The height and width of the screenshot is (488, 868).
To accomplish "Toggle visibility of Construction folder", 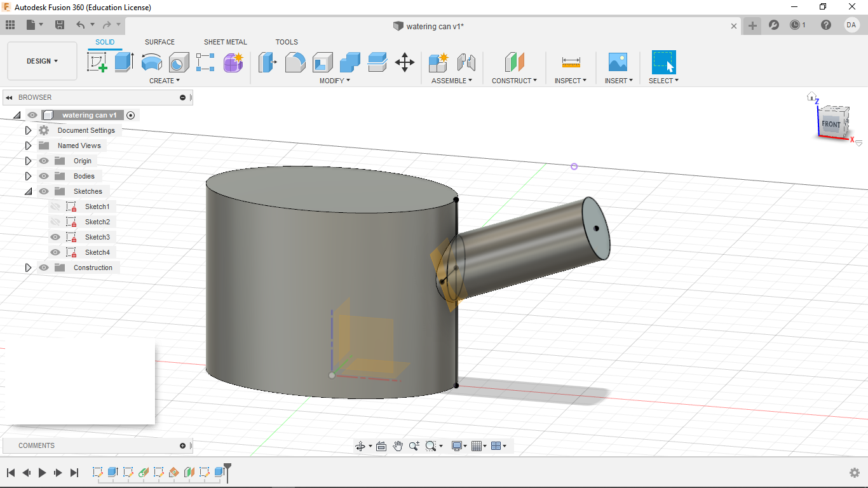I will 44,268.
